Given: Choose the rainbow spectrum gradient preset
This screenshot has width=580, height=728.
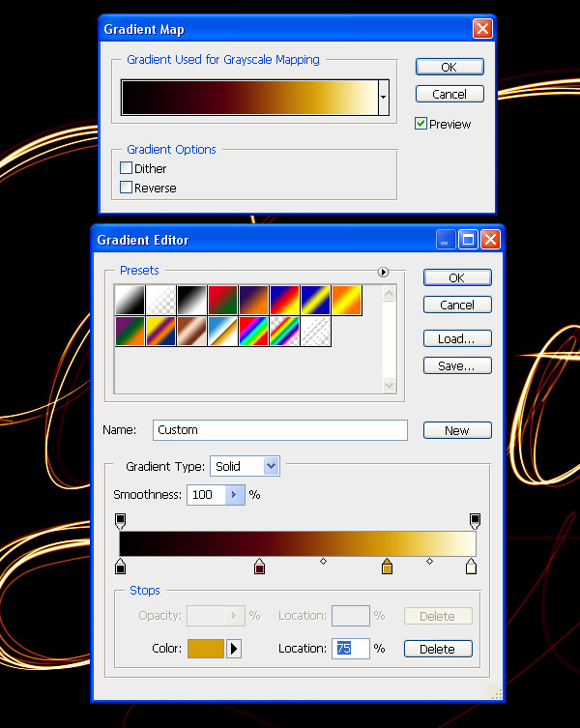Looking at the screenshot, I should [253, 331].
